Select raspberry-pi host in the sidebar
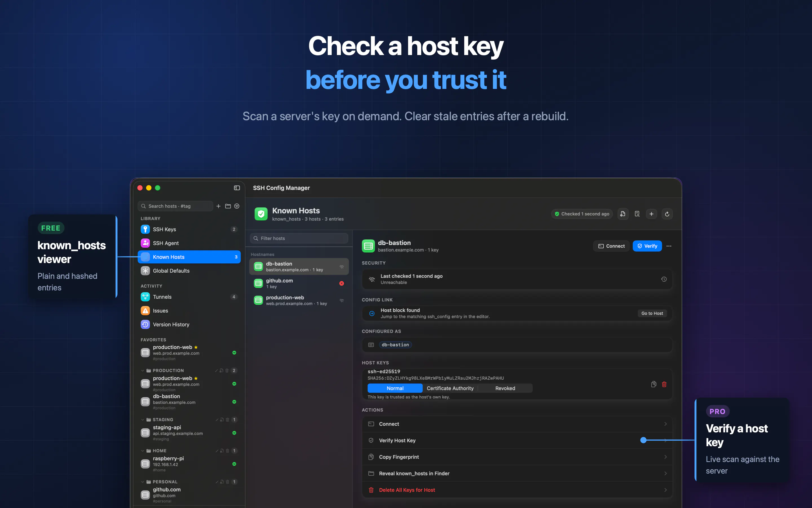 (189, 464)
